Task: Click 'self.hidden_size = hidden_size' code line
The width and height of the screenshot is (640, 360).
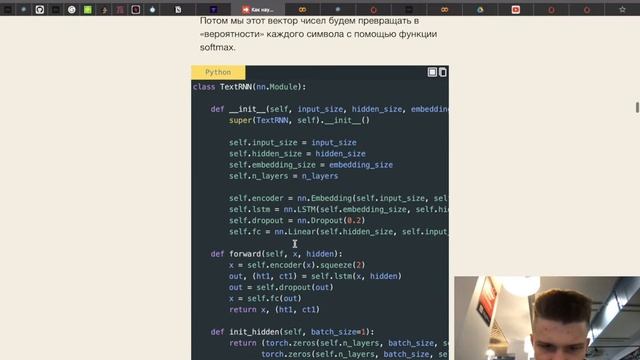Action: [x=297, y=154]
